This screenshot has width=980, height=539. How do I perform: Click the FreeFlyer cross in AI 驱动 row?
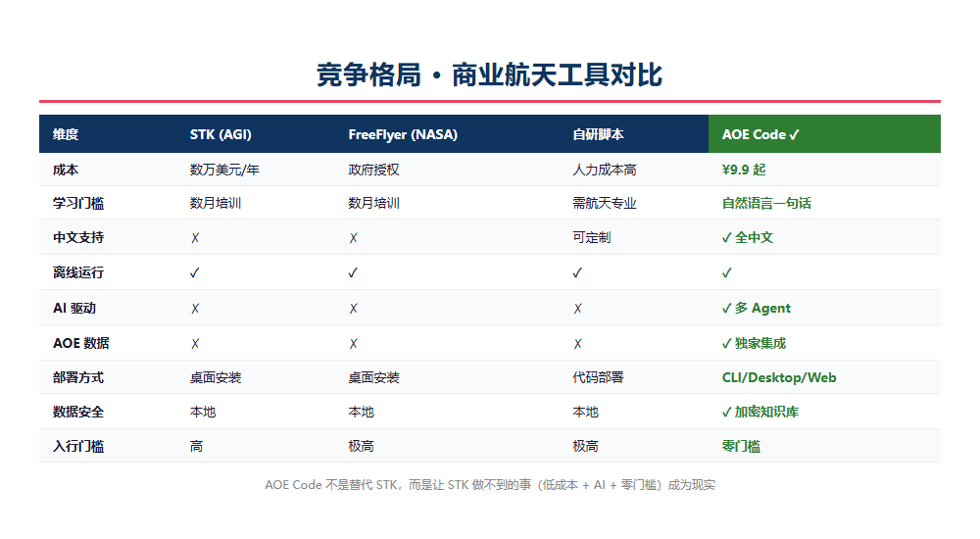click(353, 309)
